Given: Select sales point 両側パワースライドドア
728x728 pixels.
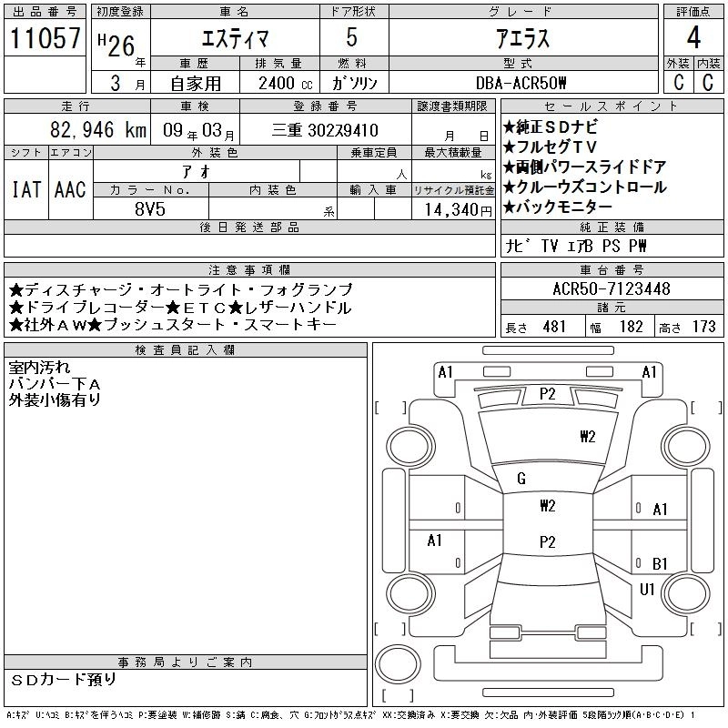Looking at the screenshot, I should tap(585, 167).
